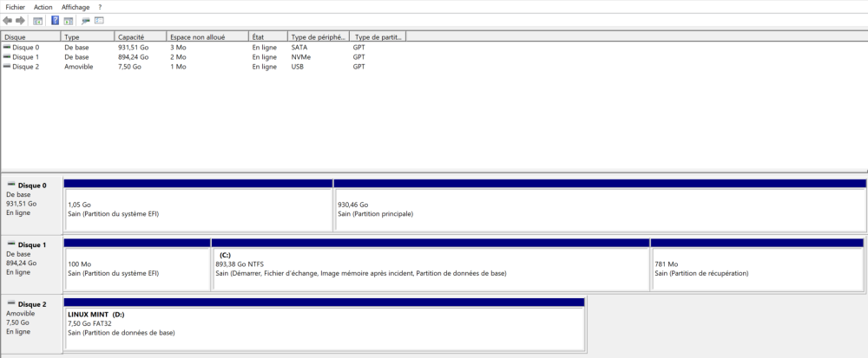Click the disk icon beside bold Disque 0

[x=11, y=185]
